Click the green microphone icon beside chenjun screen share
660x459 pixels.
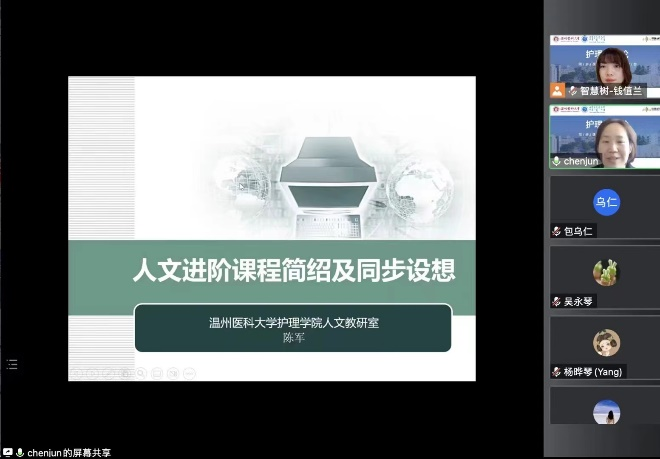[19, 452]
